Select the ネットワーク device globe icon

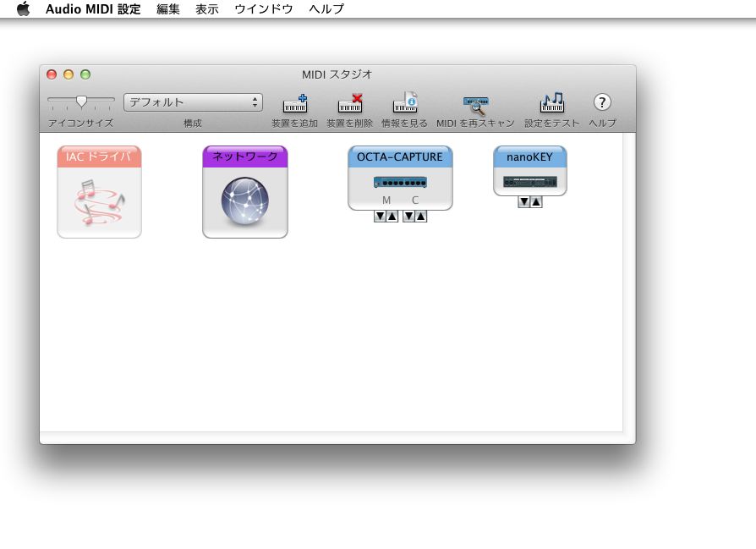[245, 192]
